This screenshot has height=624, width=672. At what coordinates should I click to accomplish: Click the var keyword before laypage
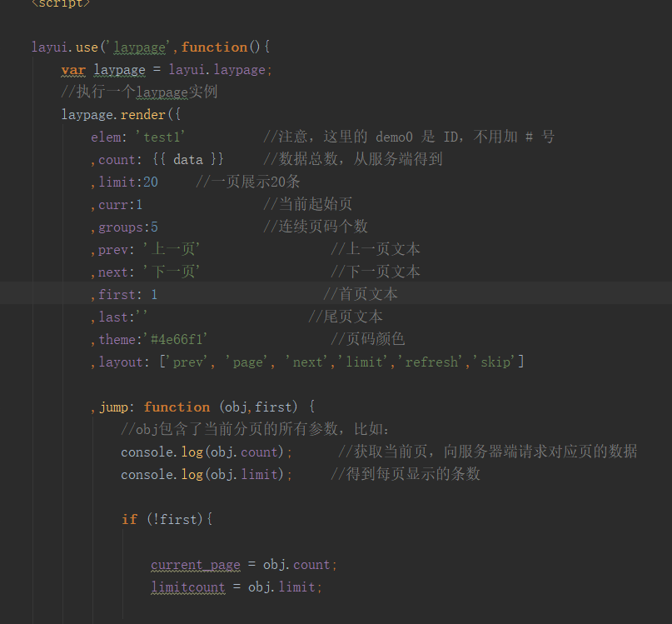pos(73,70)
